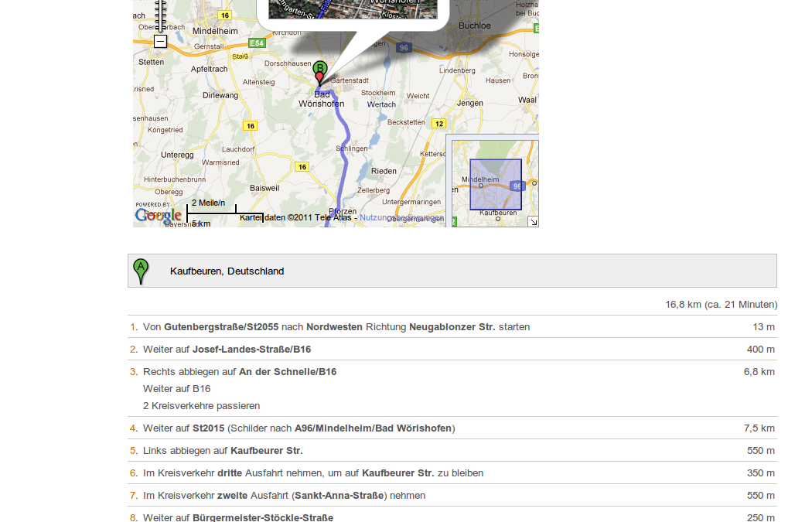Click the zoom out minus button
The width and height of the screenshot is (812, 522).
(x=161, y=42)
